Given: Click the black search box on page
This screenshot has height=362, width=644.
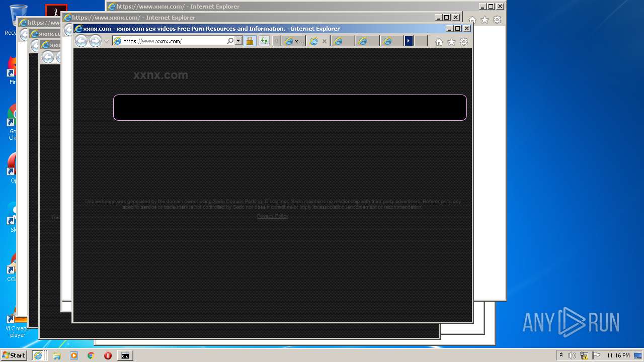Looking at the screenshot, I should click(290, 108).
